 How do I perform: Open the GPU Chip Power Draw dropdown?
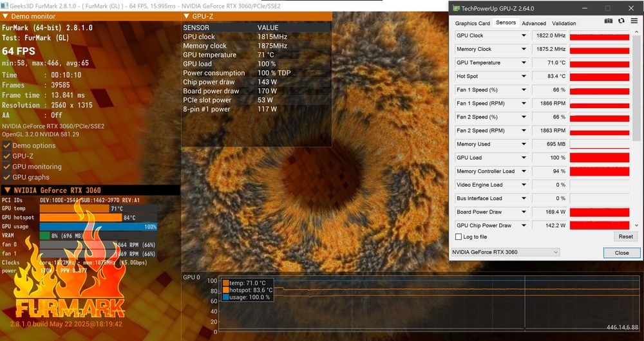[524, 225]
